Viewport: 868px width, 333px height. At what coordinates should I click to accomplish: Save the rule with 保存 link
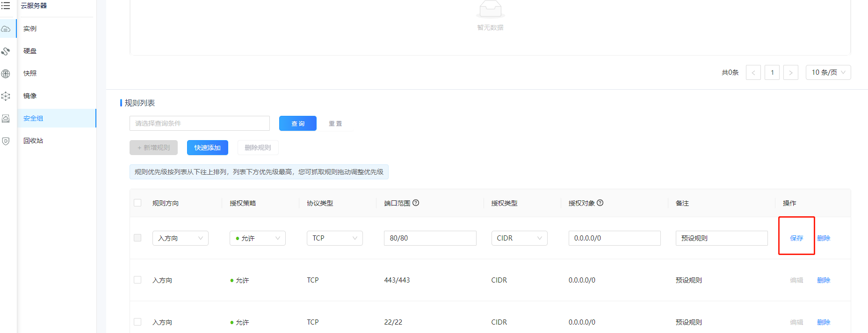(796, 238)
